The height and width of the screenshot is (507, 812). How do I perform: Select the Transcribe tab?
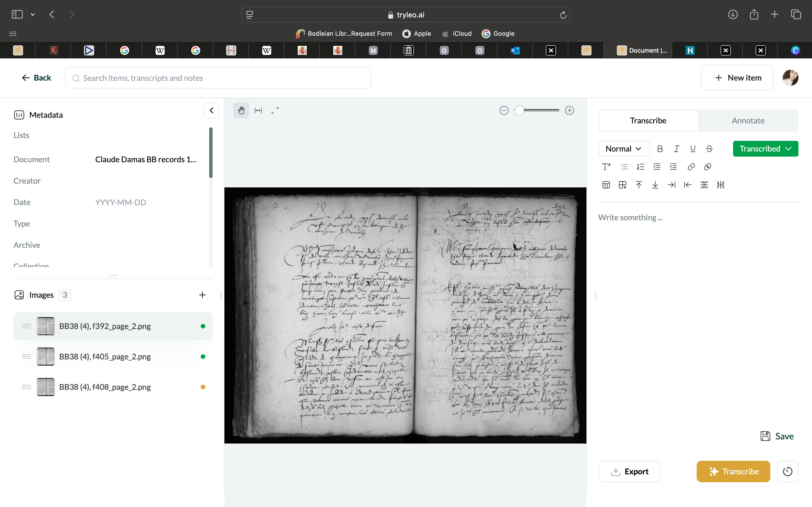click(x=648, y=120)
